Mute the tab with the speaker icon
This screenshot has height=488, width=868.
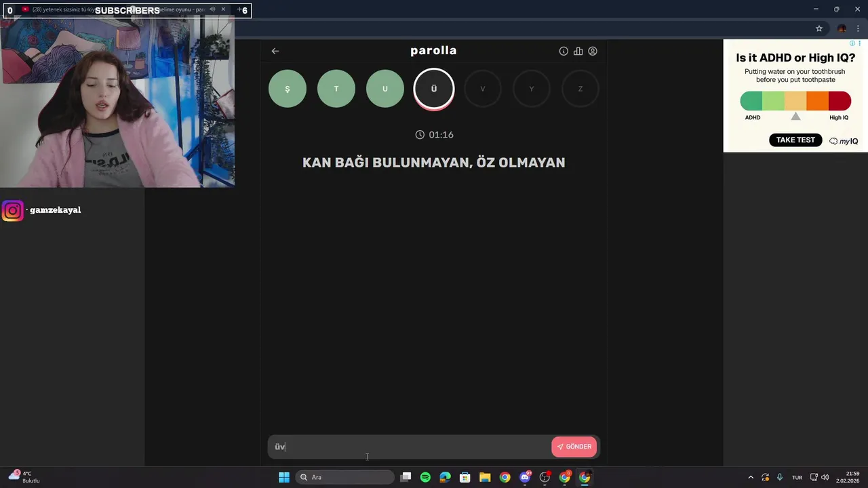(212, 9)
